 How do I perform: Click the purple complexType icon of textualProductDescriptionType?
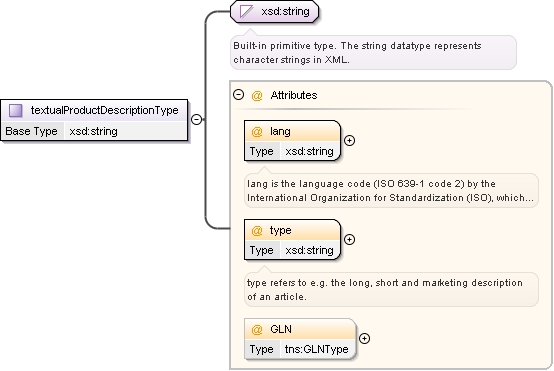click(x=16, y=111)
